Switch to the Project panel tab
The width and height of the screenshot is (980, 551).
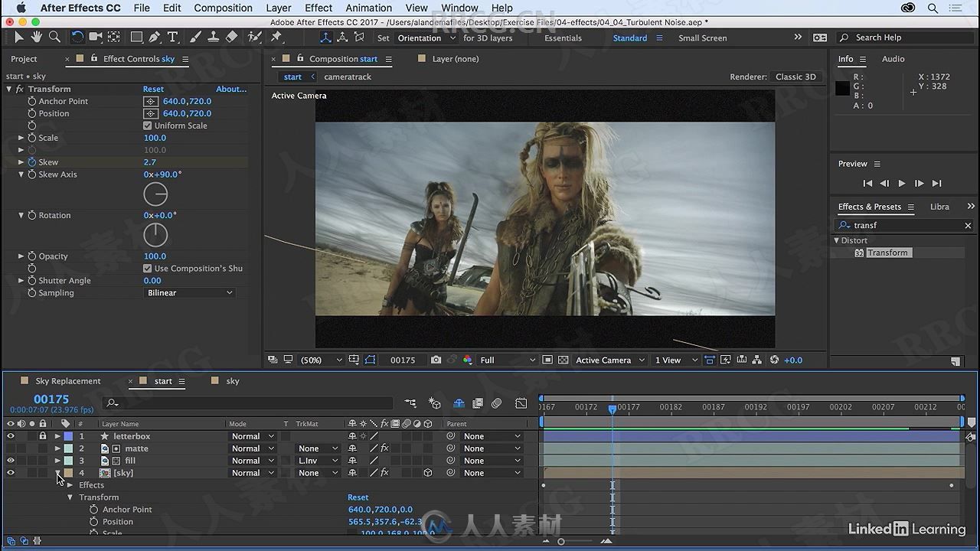coord(24,59)
